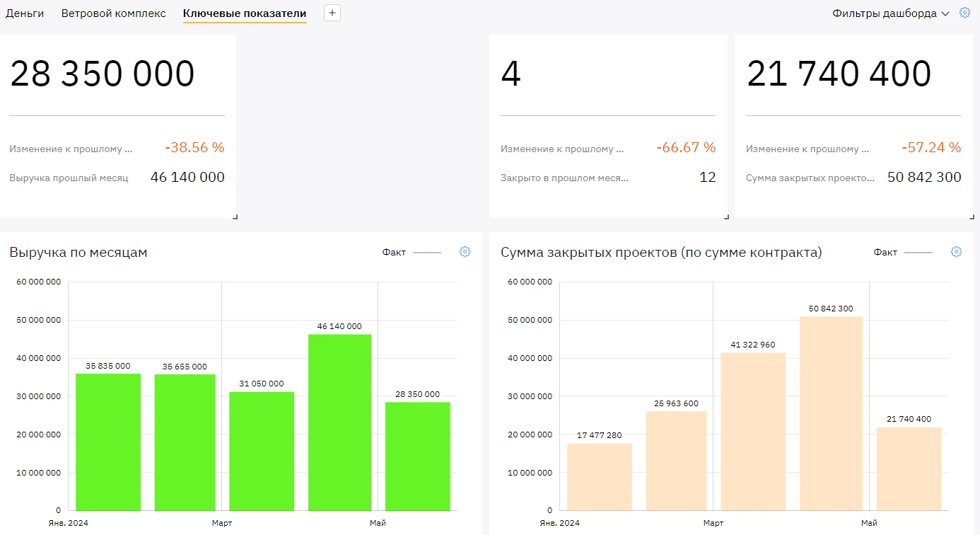Click the 46 140 000 previous month value in card
The height and width of the screenshot is (535, 980).
(x=187, y=177)
